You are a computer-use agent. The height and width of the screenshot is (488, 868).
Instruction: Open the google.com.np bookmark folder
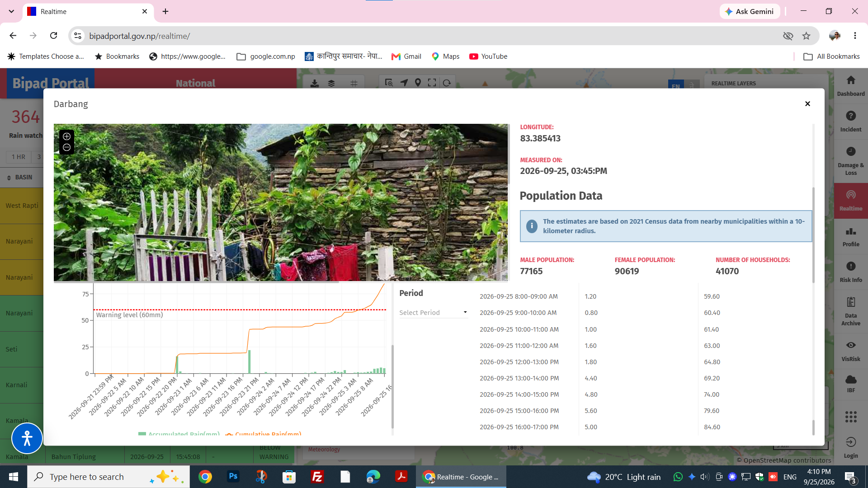coord(266,56)
